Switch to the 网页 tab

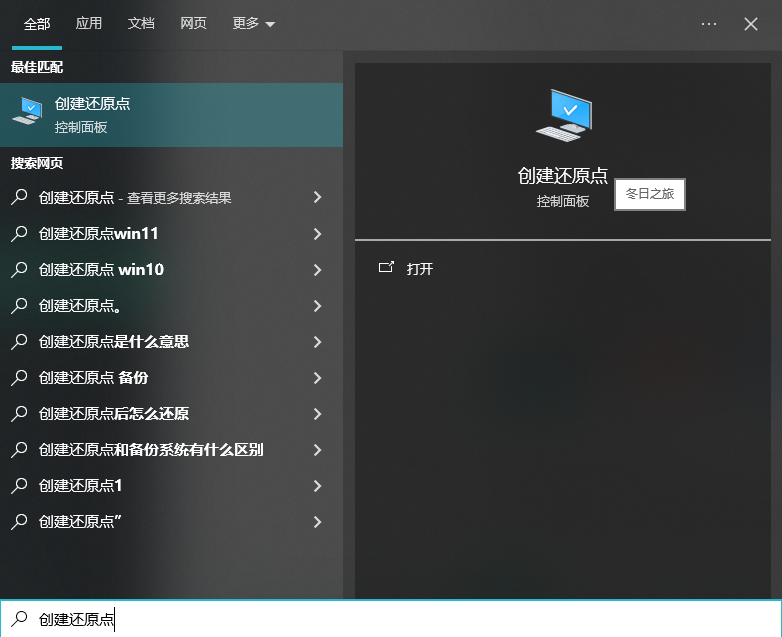(x=194, y=23)
